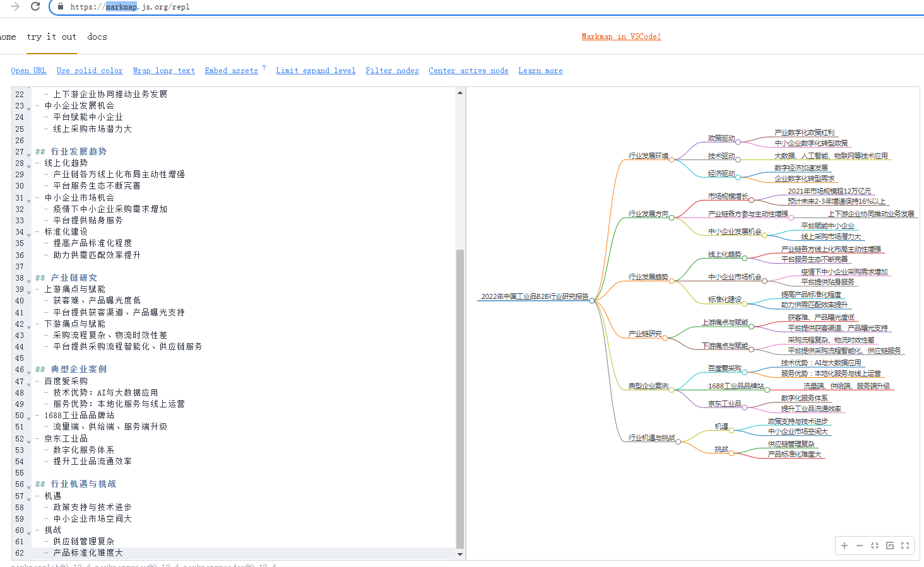
Task: Collapse the 政策驱动 node circle
Action: point(738,143)
